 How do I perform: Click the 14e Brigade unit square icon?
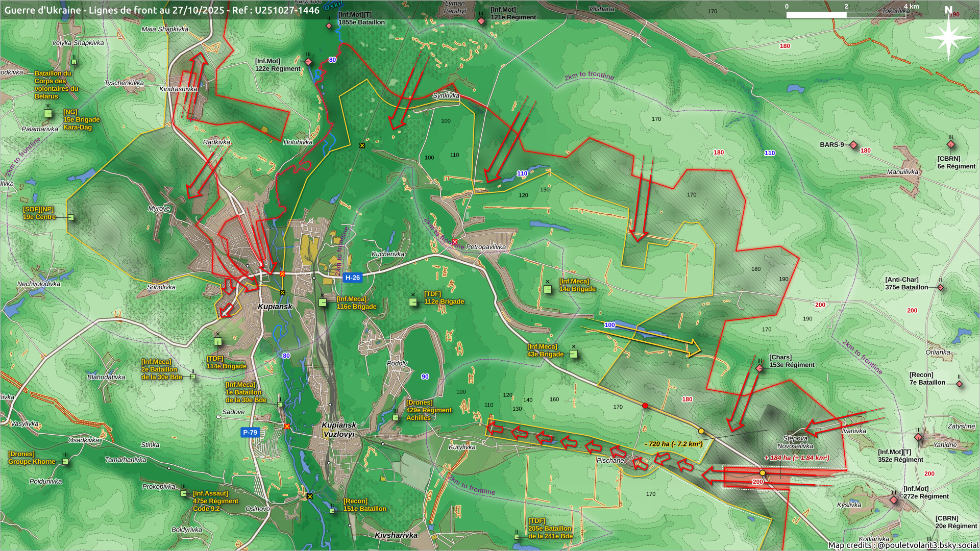[548, 289]
